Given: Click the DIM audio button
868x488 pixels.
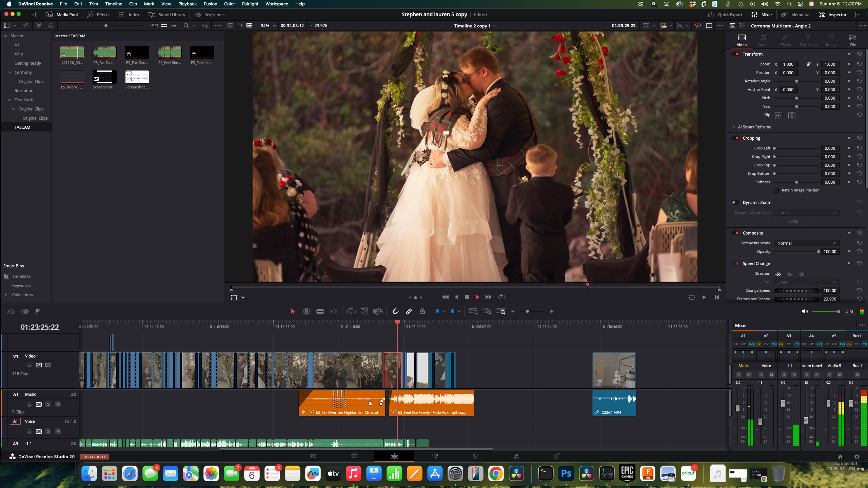Looking at the screenshot, I should point(849,311).
